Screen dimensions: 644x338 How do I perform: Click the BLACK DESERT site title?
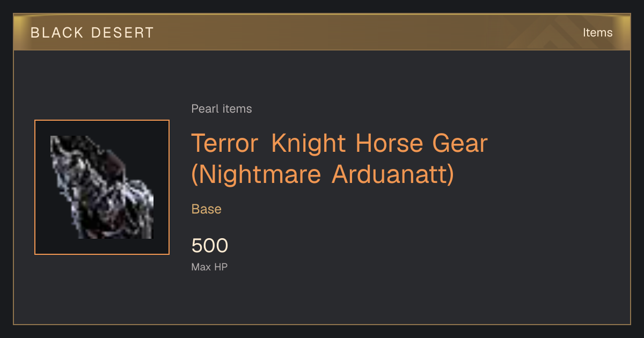(92, 33)
